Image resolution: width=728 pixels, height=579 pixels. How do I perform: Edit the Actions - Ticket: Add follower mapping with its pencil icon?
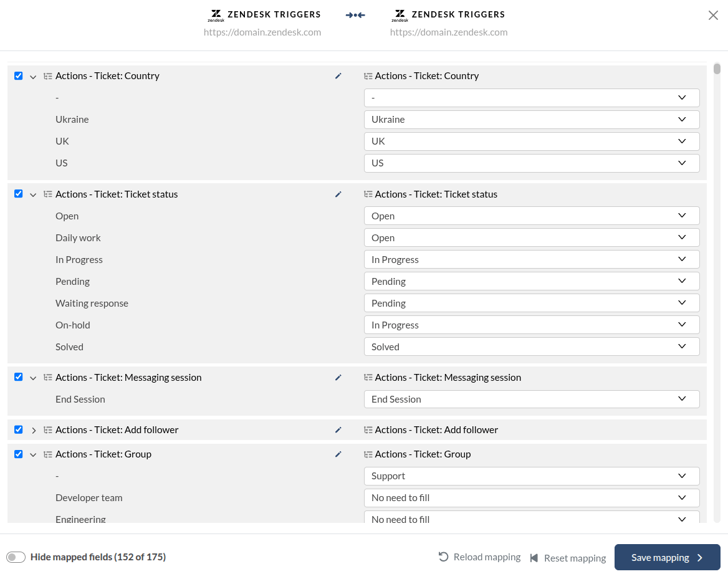click(338, 430)
